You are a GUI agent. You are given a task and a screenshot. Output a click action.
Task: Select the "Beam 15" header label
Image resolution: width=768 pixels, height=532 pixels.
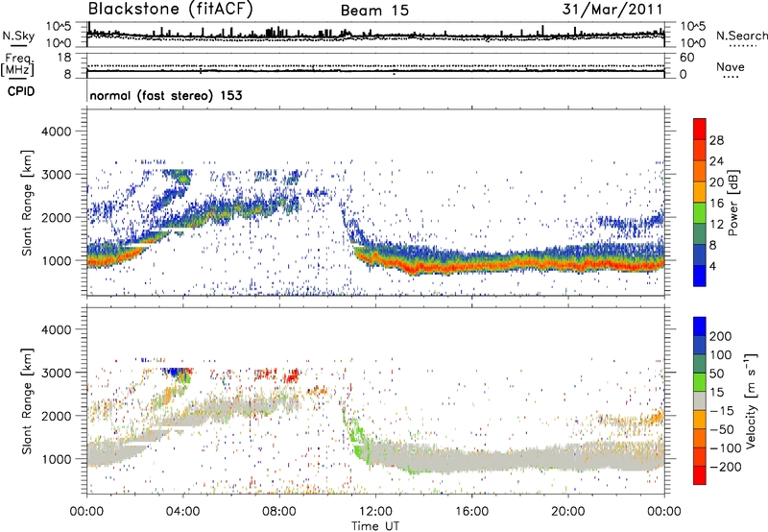point(374,11)
